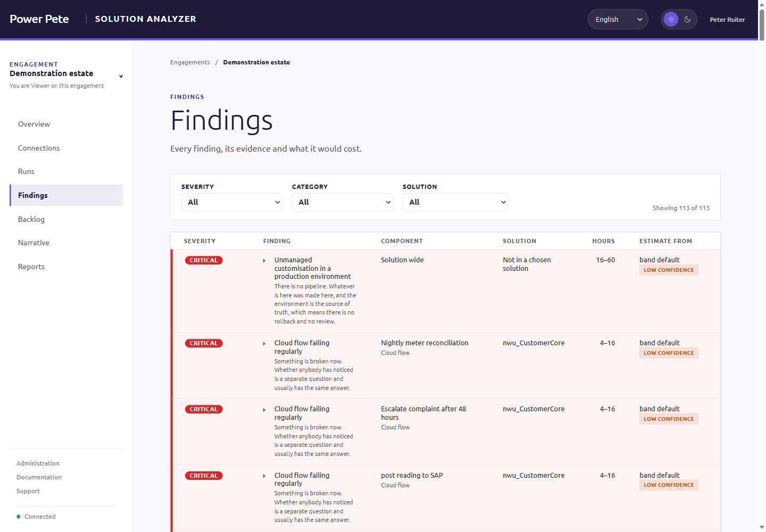Open Narrative in the sidebar
Screen dimensions: 766x532
click(x=66, y=243)
